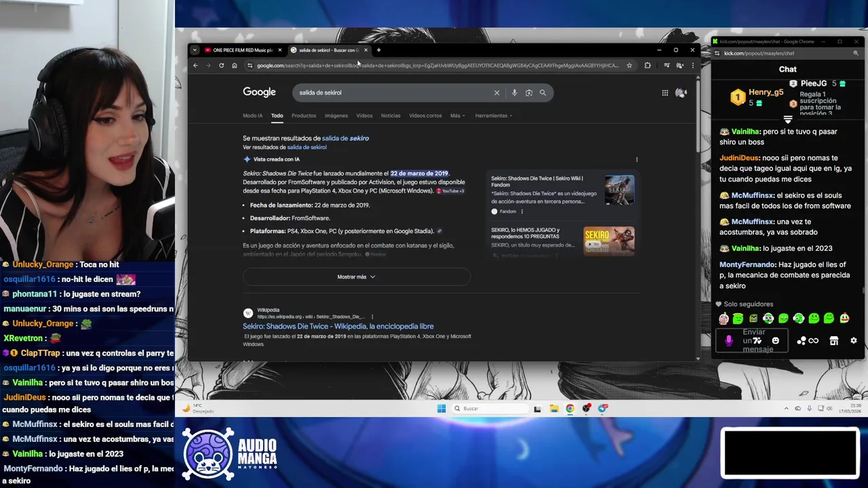
Task: Bookmark this page with the star
Action: [629, 66]
